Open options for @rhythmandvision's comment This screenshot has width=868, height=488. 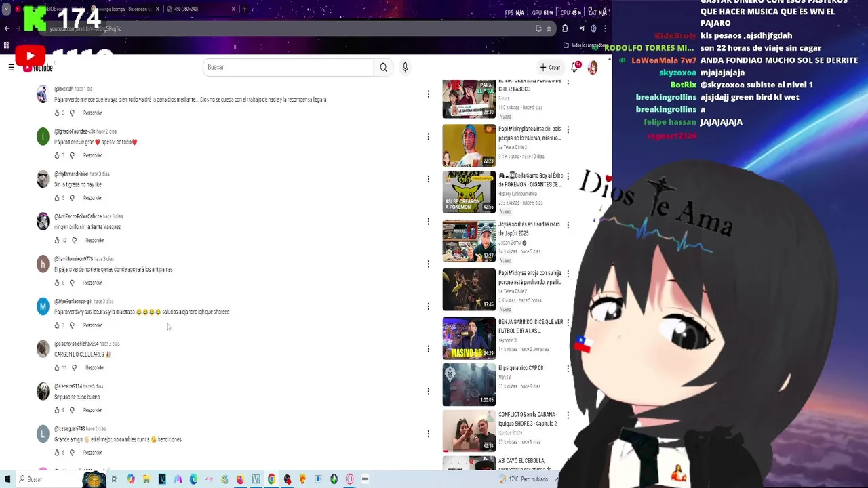[x=428, y=179]
